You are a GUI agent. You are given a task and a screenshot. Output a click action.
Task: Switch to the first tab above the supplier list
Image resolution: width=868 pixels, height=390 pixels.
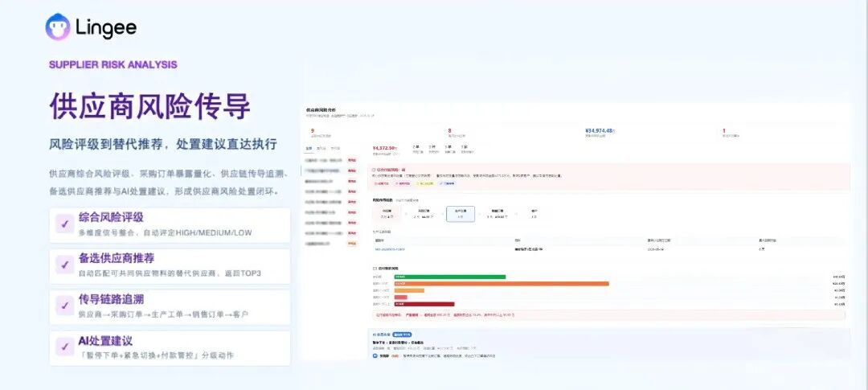click(x=309, y=149)
